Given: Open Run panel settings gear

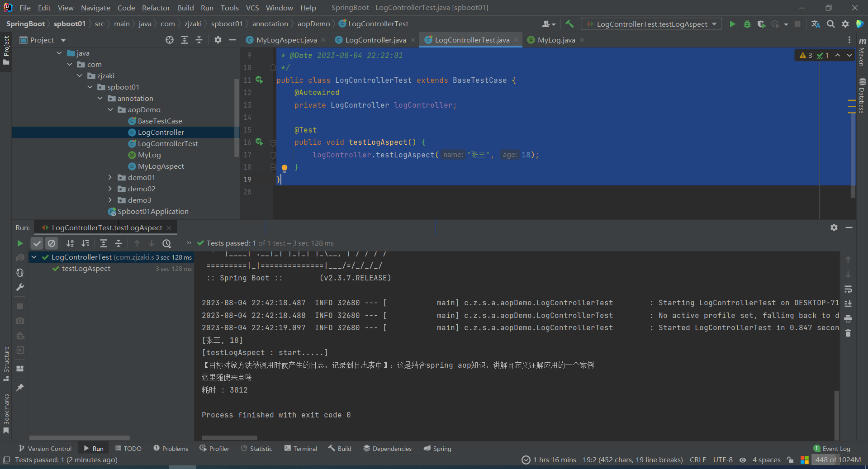Looking at the screenshot, I should click(834, 227).
